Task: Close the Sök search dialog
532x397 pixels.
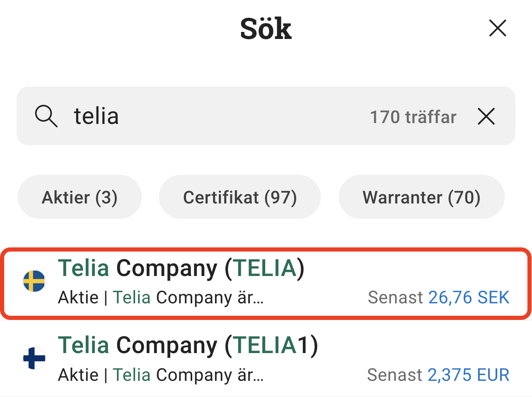Action: coord(498,28)
